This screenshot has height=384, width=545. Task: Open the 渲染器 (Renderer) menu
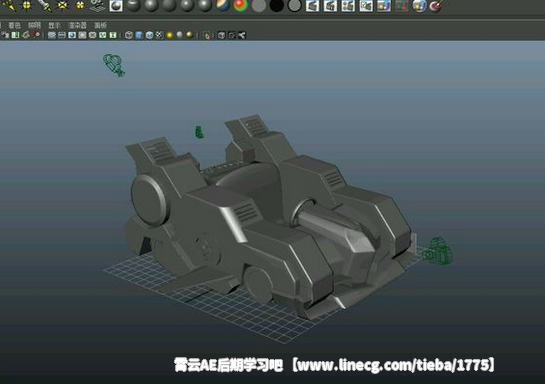pos(77,25)
